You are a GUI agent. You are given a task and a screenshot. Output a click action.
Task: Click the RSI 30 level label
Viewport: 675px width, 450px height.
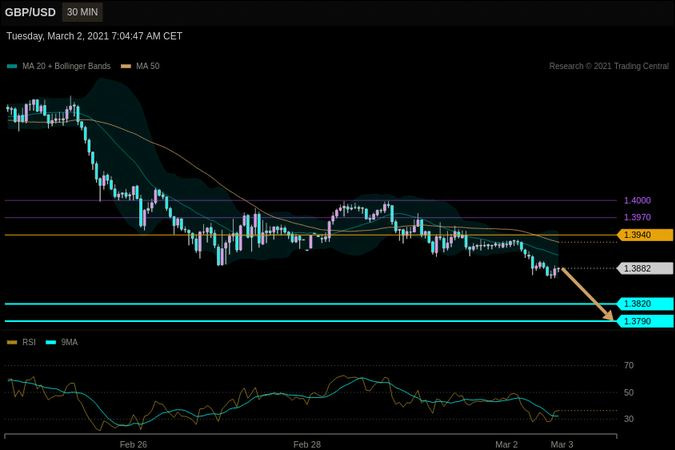click(x=629, y=419)
